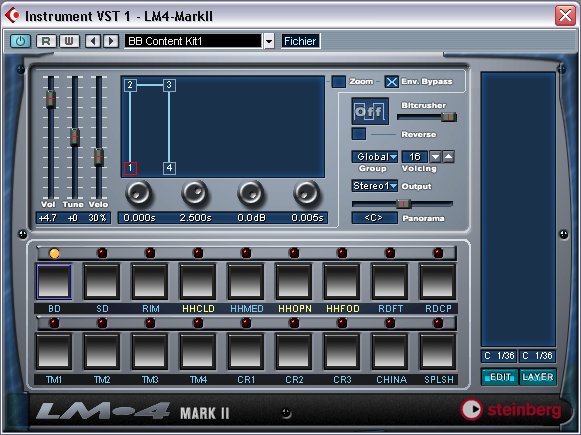Select envelope point 1

point(130,168)
